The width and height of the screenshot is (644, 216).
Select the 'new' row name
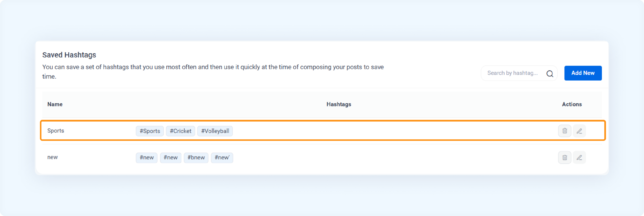pyautogui.click(x=53, y=157)
